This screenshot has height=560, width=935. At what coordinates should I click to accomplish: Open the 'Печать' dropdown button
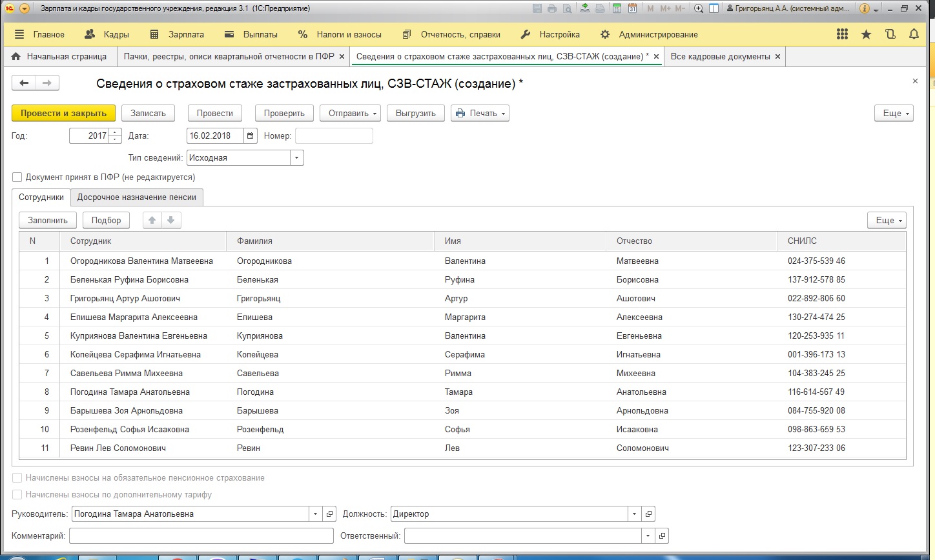480,114
